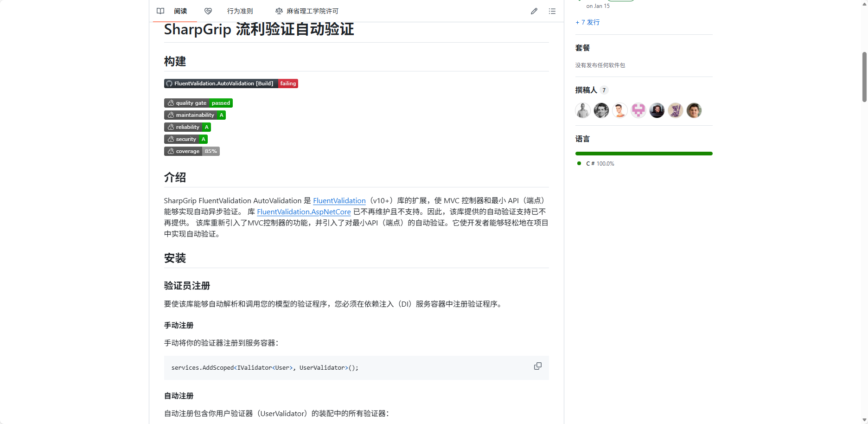Open the first contributor avatar
Viewport: 868px width, 424px height.
(583, 110)
